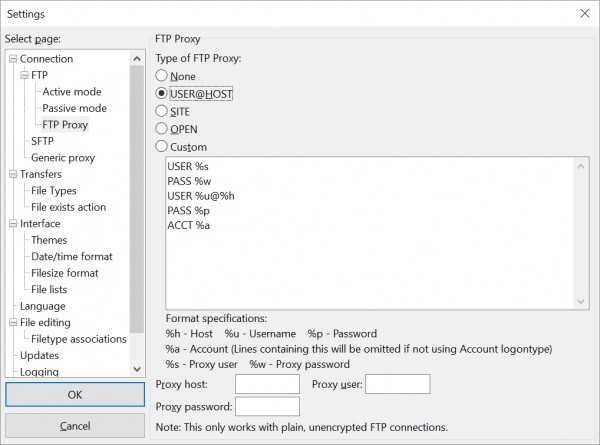Choose the SITE proxy type option
The width and height of the screenshot is (600, 445).
[x=161, y=111]
